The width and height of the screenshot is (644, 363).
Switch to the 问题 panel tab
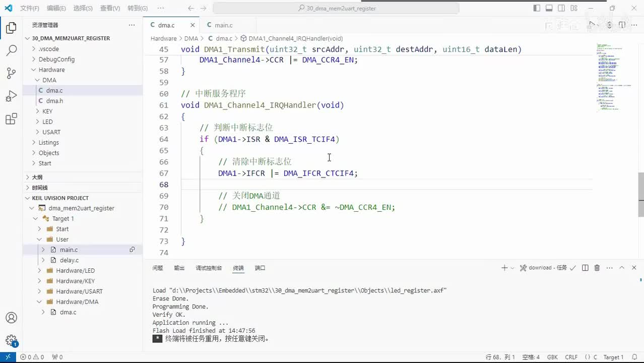[x=158, y=268]
